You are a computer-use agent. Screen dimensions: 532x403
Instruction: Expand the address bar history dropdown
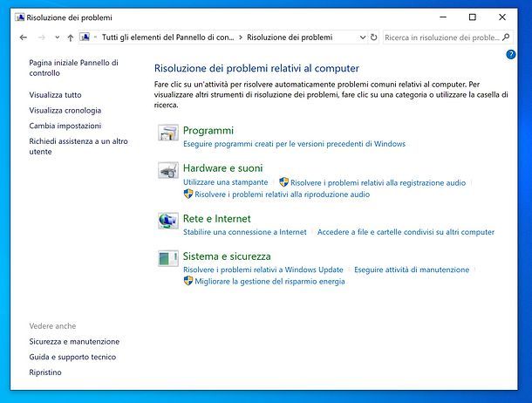pyautogui.click(x=362, y=38)
